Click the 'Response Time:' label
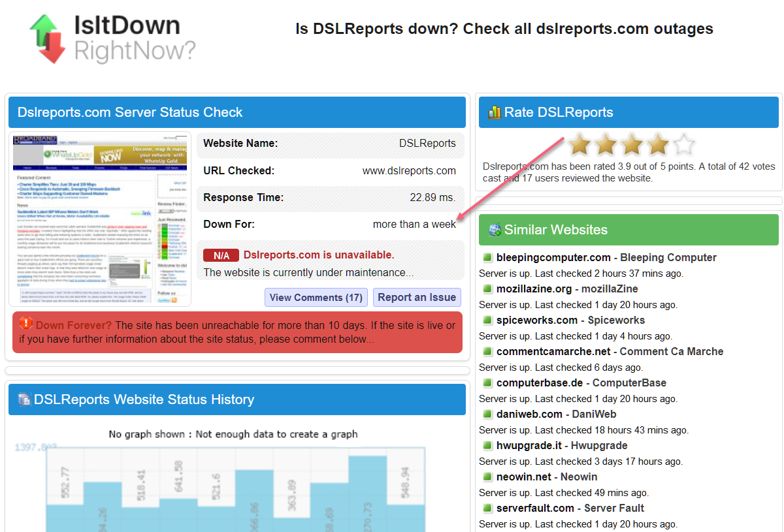784x532 pixels. (x=244, y=198)
